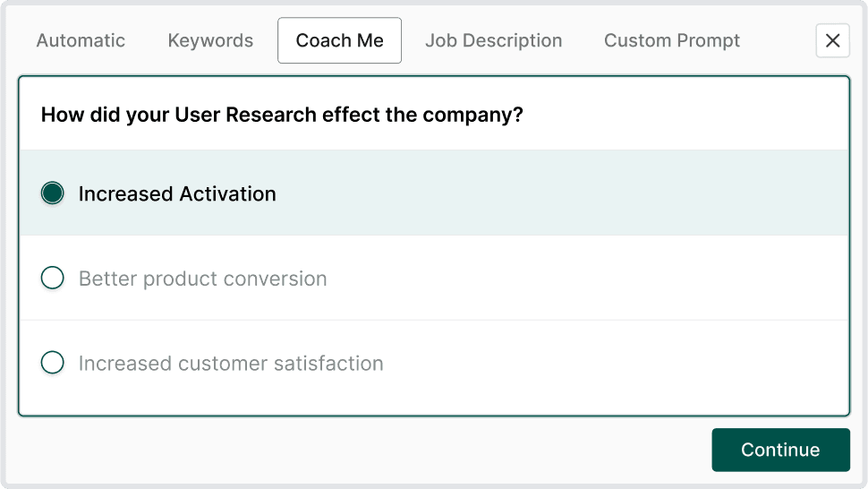Image resolution: width=868 pixels, height=489 pixels.
Task: Open the Custom Prompt tab
Action: pyautogui.click(x=671, y=41)
